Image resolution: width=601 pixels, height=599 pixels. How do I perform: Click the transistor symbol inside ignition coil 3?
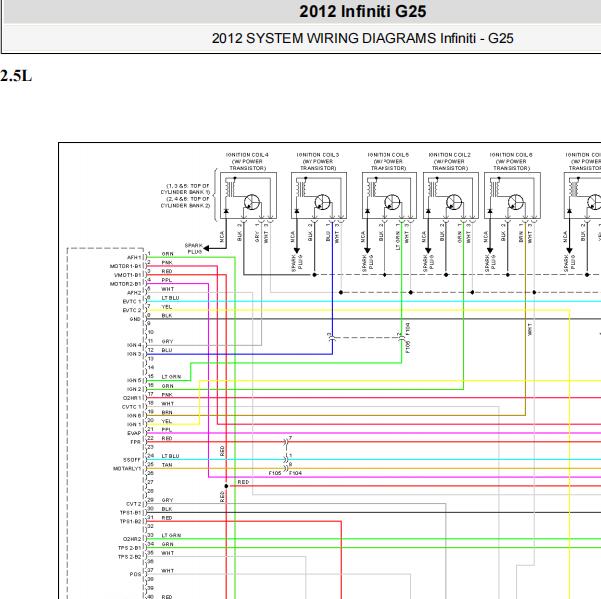coord(322,202)
